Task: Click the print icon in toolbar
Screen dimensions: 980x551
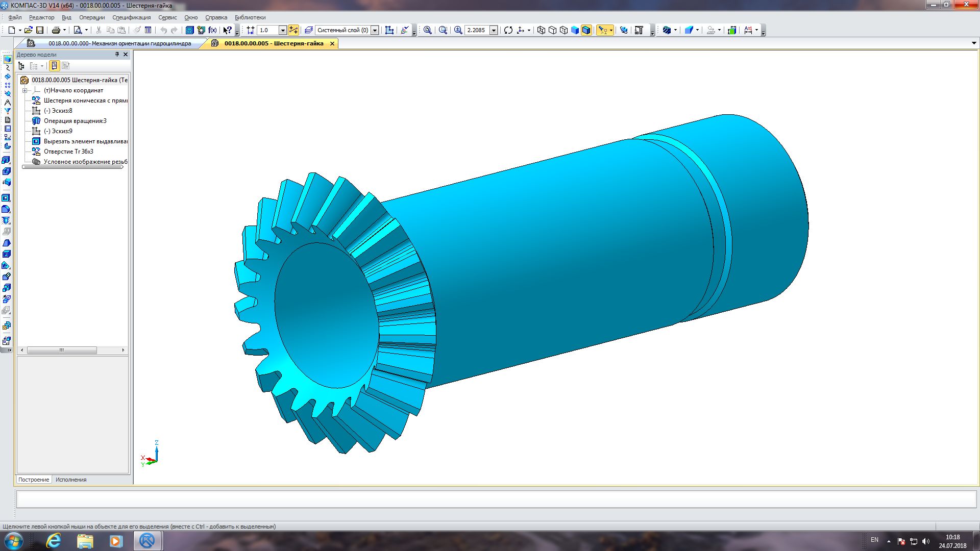Action: click(x=56, y=31)
